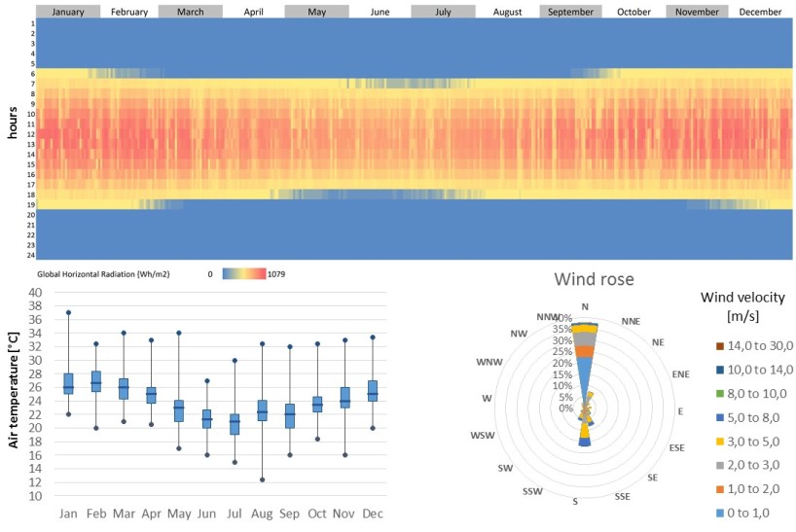Viewport: 796px width, 532px height.
Task: Open the September month header
Action: click(570, 12)
